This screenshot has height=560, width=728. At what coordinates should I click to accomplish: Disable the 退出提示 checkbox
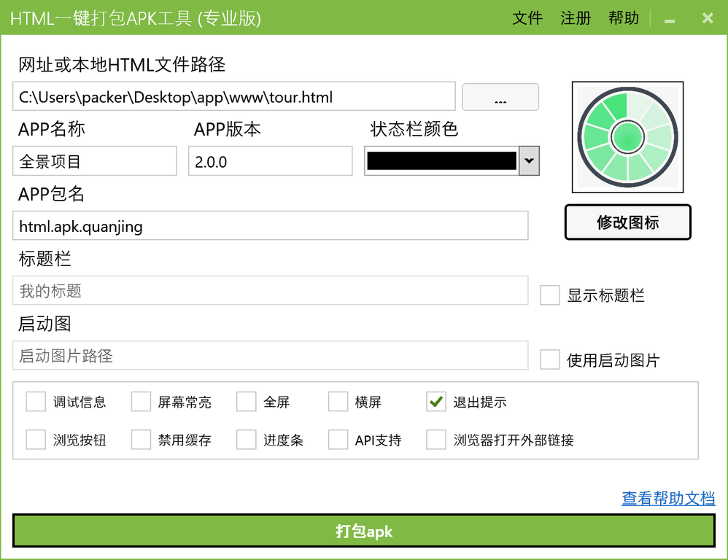tap(435, 401)
